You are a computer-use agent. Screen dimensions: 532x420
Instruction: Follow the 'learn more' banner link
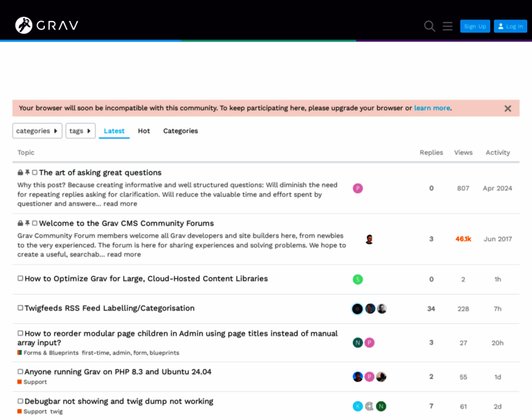[x=433, y=108]
